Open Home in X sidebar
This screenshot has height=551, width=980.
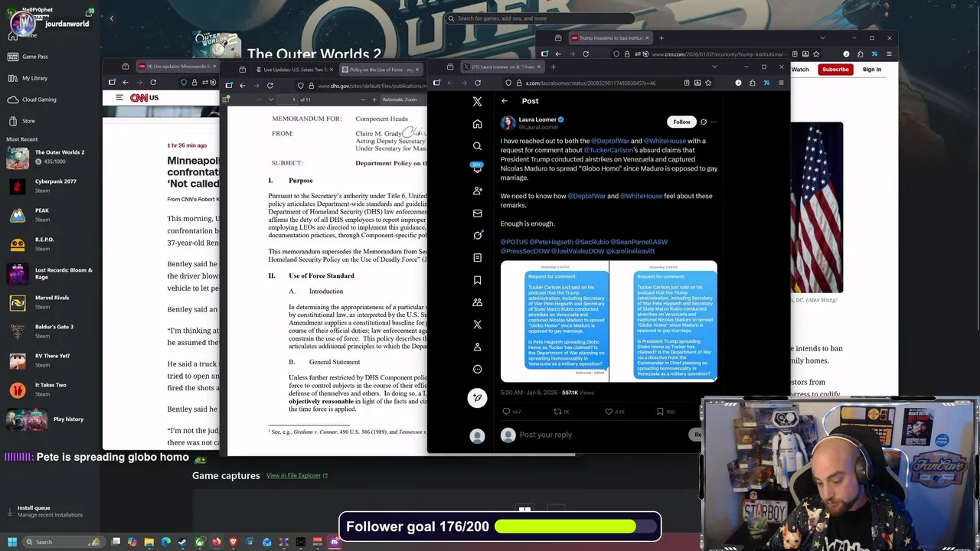tap(477, 124)
